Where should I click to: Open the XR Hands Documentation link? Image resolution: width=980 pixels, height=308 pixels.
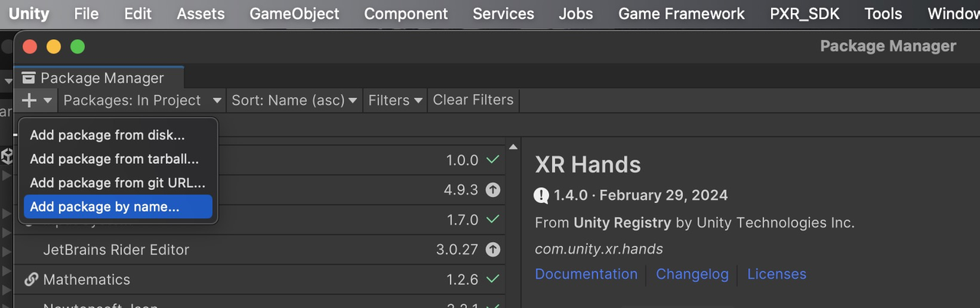[586, 274]
